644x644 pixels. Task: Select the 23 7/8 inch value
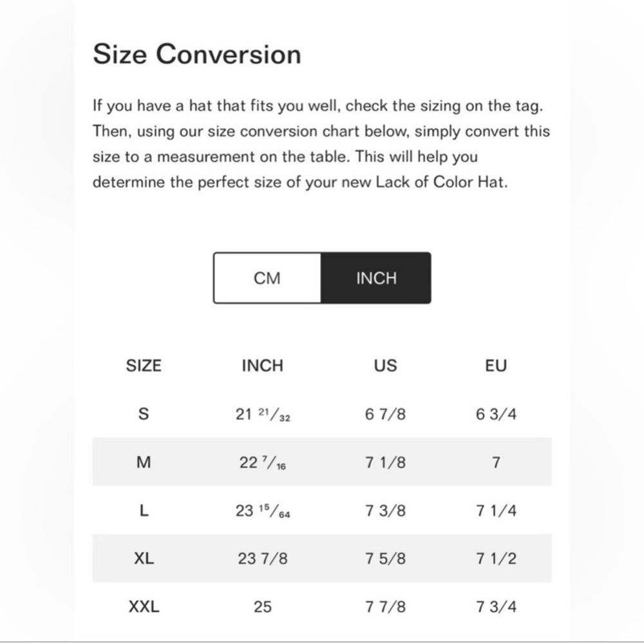pos(263,558)
